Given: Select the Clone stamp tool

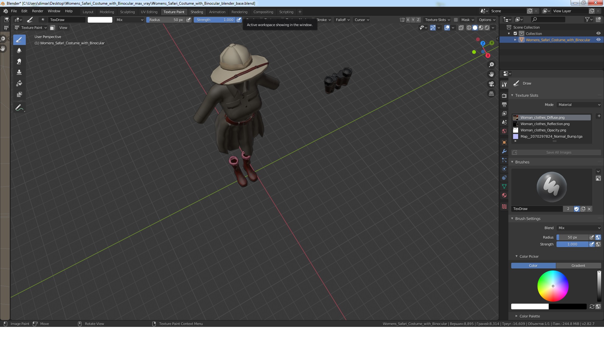Looking at the screenshot, I should pyautogui.click(x=19, y=72).
